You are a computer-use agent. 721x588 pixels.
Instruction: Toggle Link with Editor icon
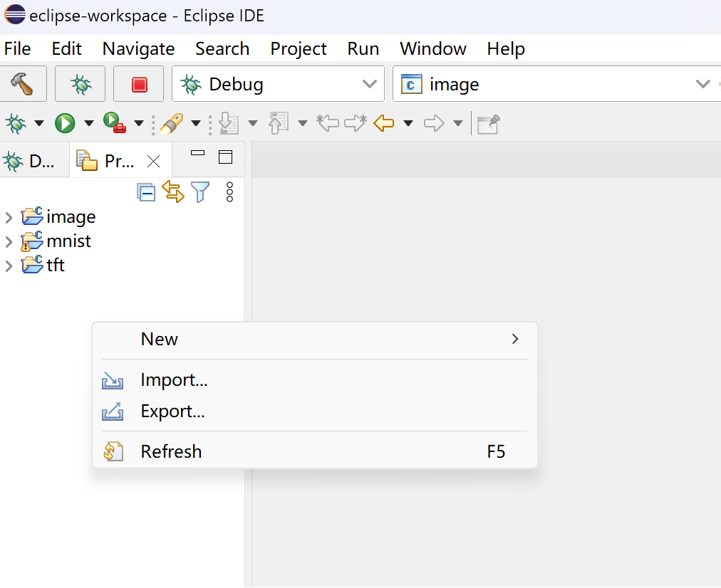click(x=173, y=191)
